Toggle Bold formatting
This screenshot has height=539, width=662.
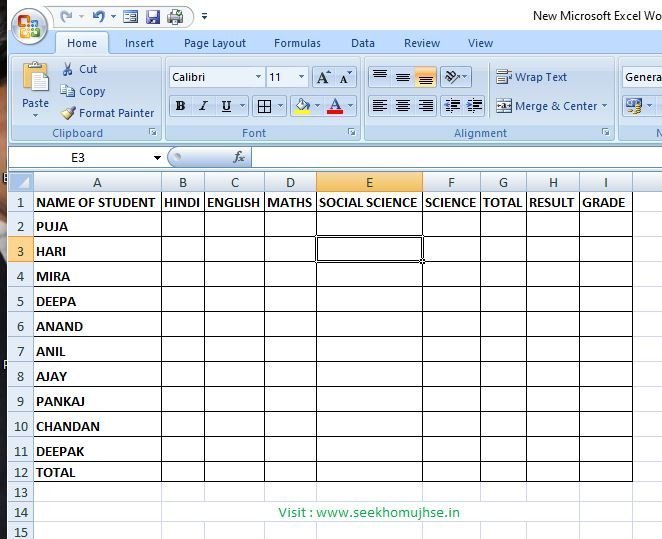point(180,106)
